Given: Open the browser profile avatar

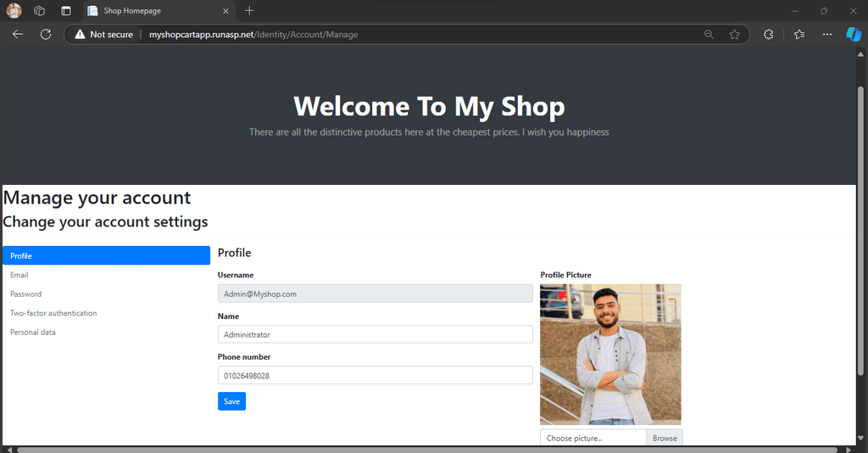Looking at the screenshot, I should pyautogui.click(x=14, y=10).
